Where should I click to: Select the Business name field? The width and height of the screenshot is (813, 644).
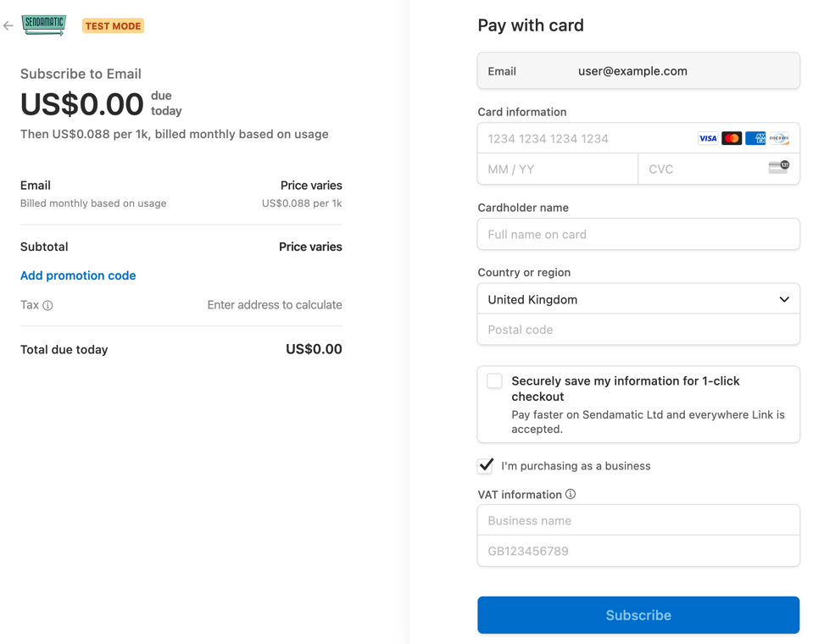coord(638,519)
